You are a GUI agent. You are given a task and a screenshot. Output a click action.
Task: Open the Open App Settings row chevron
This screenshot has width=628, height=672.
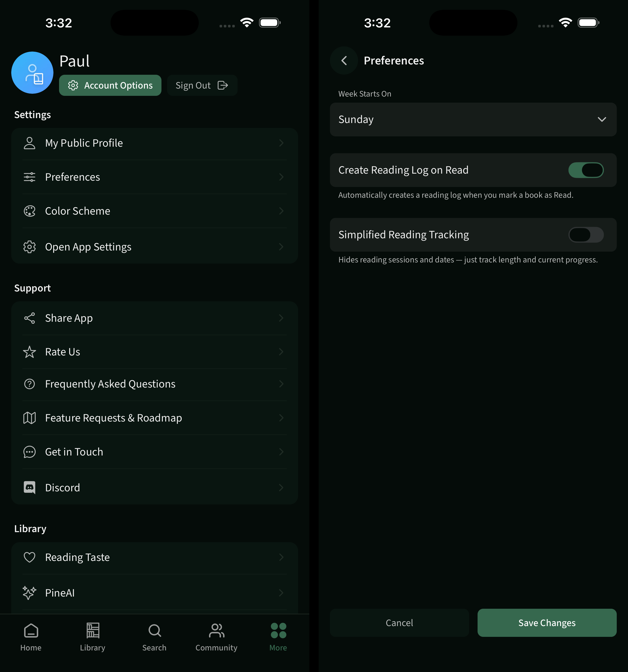tap(281, 247)
